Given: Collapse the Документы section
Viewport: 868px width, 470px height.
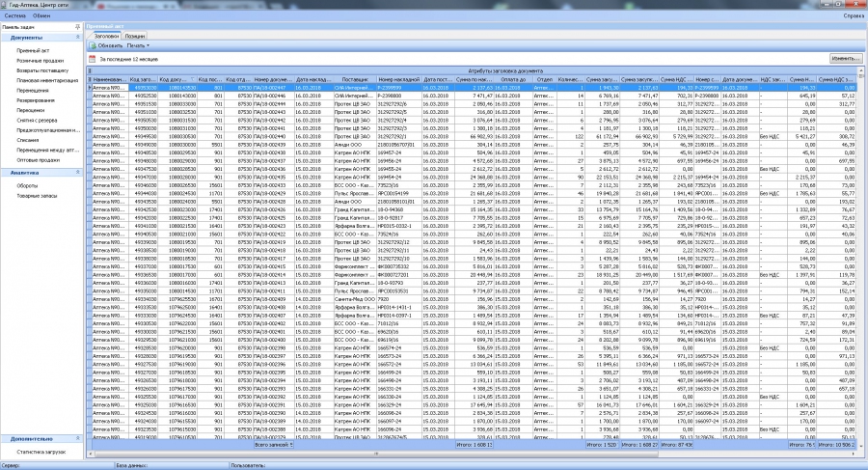Looking at the screenshot, I should [77, 37].
